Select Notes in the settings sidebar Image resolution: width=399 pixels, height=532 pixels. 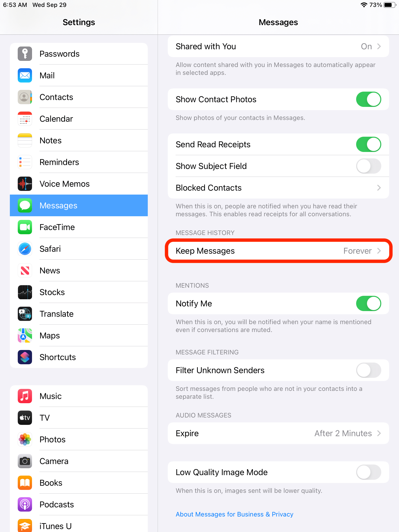click(79, 140)
